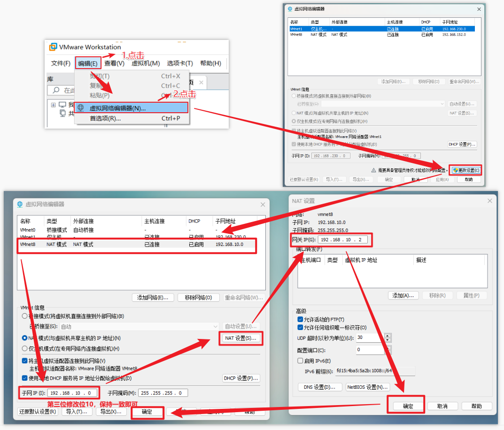Click the IPv6 前缀 field
Screen dimensions: 504x430
(x=375, y=371)
